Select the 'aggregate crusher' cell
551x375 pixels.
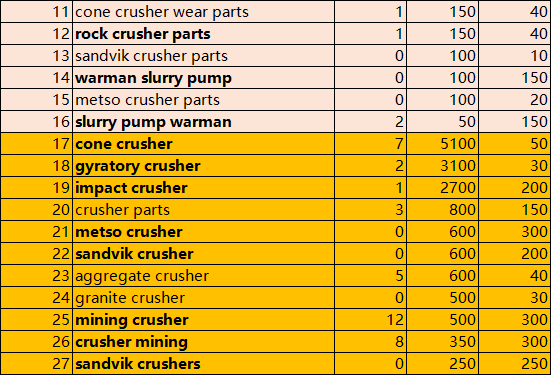203,276
